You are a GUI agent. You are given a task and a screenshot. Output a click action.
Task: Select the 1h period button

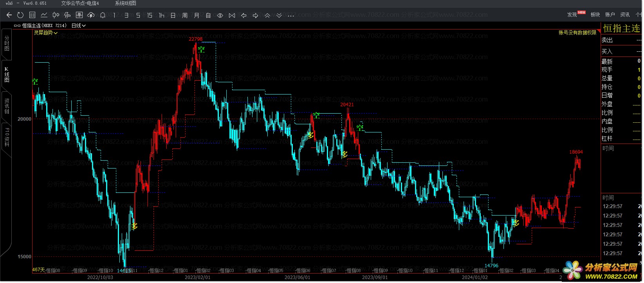tap(161, 15)
